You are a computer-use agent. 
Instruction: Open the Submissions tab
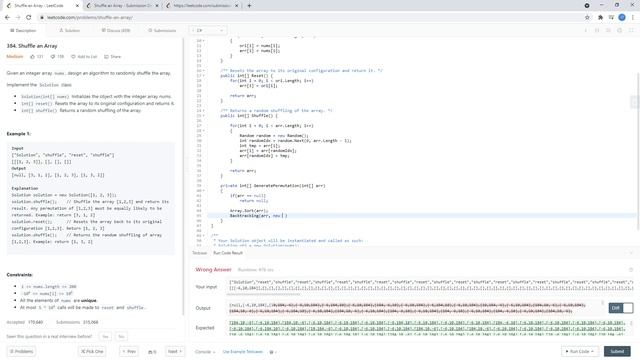tap(162, 31)
